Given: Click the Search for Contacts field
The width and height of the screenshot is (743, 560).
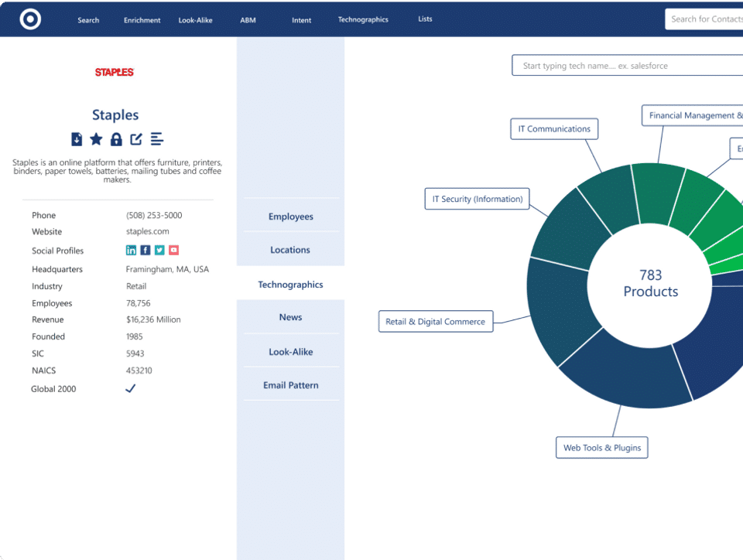Looking at the screenshot, I should pos(704,19).
